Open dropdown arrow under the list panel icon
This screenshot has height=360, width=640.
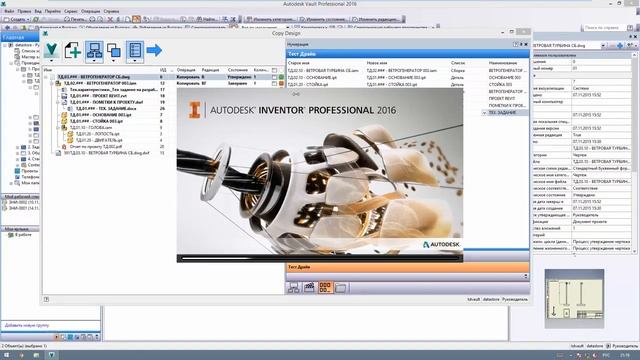pyautogui.click(x=135, y=61)
